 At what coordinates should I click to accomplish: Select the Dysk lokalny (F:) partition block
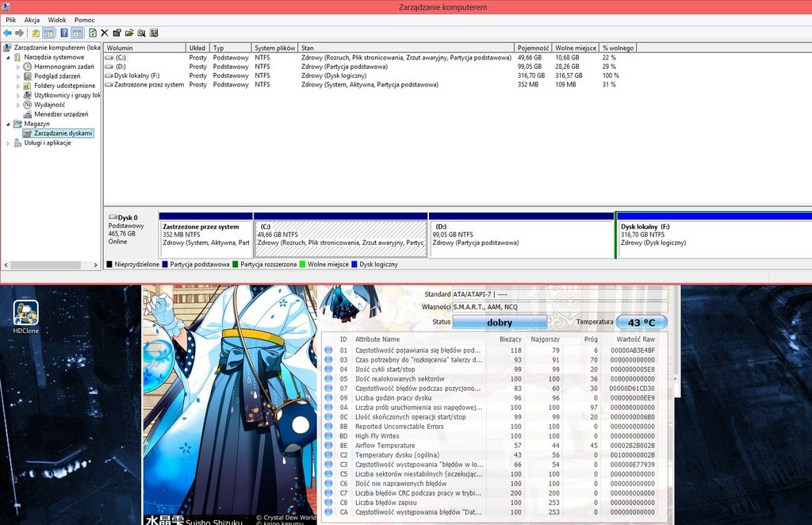coord(714,235)
